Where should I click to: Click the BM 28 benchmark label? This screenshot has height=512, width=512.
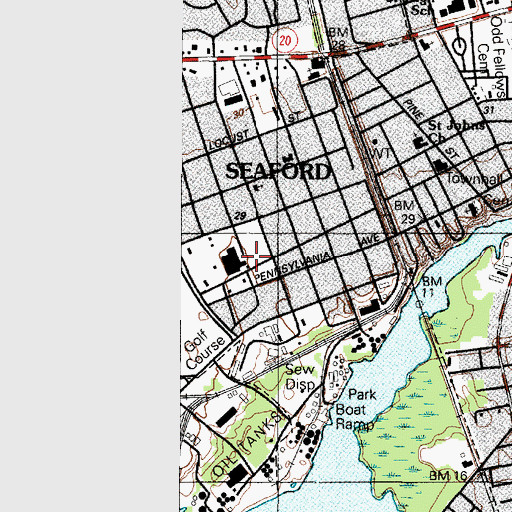pos(338,39)
